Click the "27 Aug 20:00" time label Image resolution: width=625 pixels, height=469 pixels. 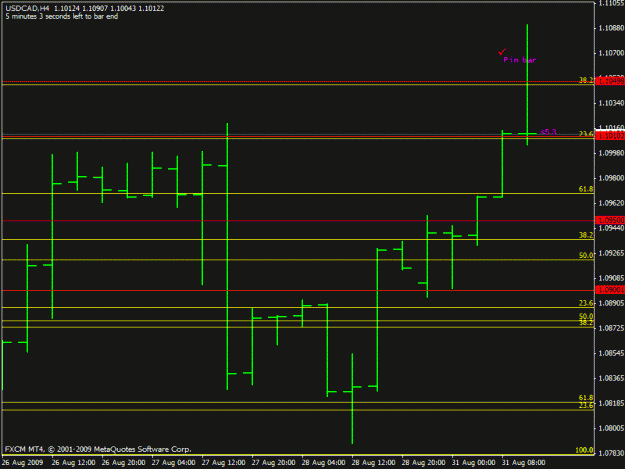pyautogui.click(x=273, y=463)
